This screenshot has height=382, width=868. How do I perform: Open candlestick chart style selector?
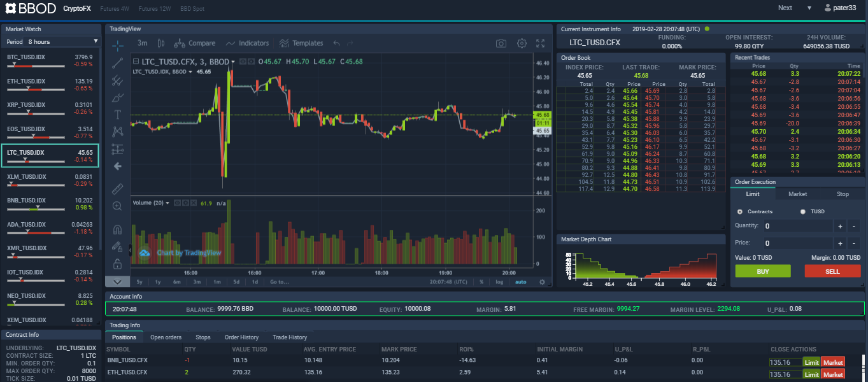pos(160,43)
